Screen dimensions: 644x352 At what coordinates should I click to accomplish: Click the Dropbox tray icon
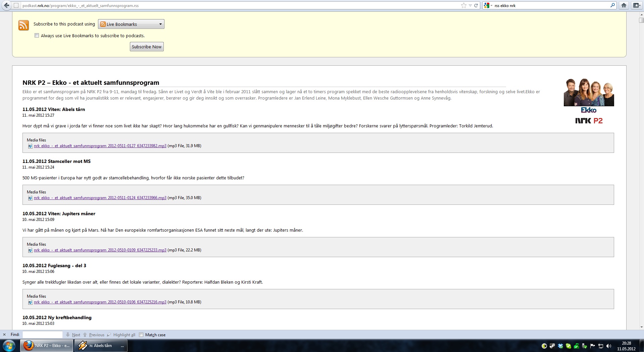560,346
